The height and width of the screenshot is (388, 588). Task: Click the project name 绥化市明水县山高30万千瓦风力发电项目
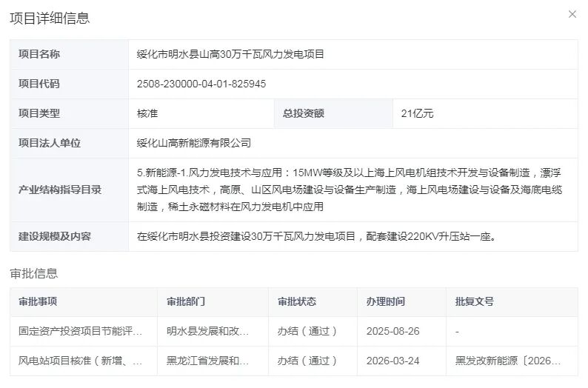231,54
